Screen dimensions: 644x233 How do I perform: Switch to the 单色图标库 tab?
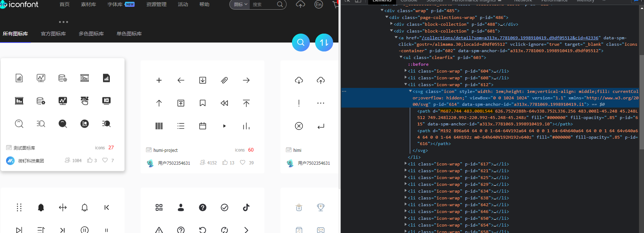click(129, 34)
